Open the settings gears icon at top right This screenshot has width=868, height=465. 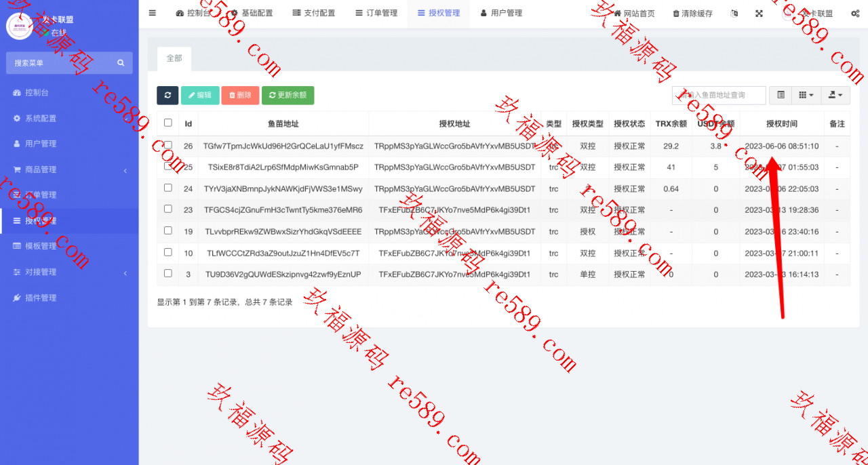coord(855,14)
